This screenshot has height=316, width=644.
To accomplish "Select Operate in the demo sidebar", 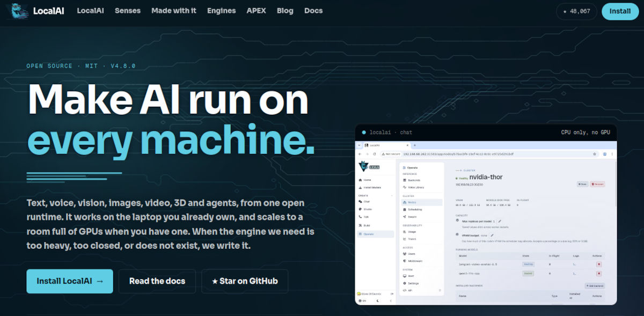I will (375, 234).
